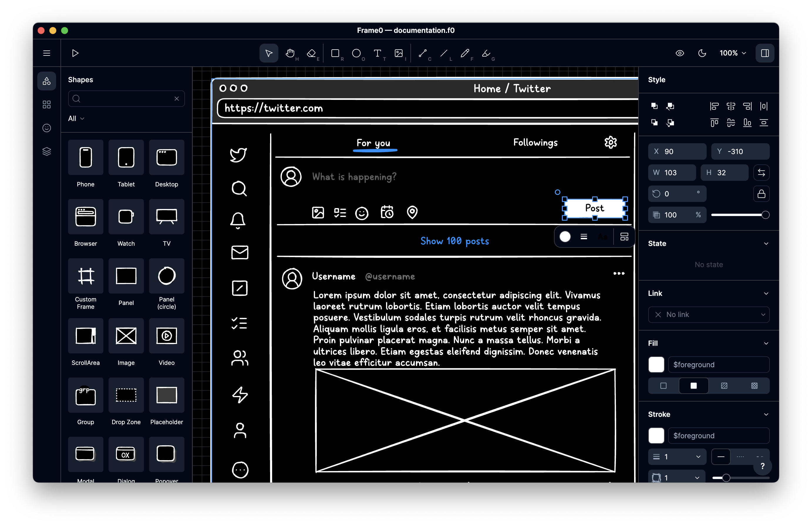
Task: Switch to the For you tab
Action: pos(375,143)
